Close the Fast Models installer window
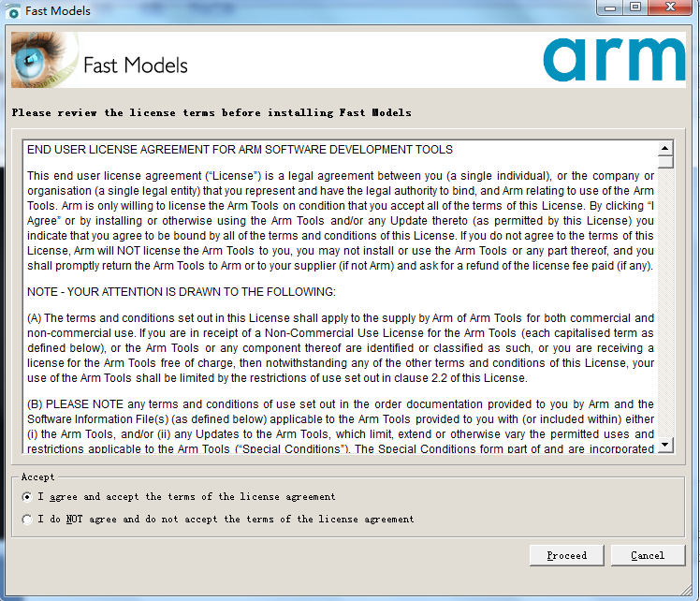This screenshot has height=601, width=700. click(x=670, y=7)
